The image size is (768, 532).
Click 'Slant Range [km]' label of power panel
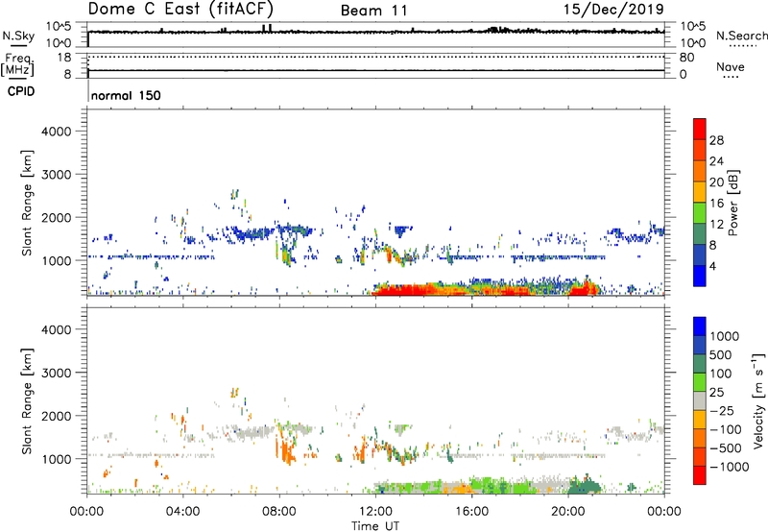27,203
